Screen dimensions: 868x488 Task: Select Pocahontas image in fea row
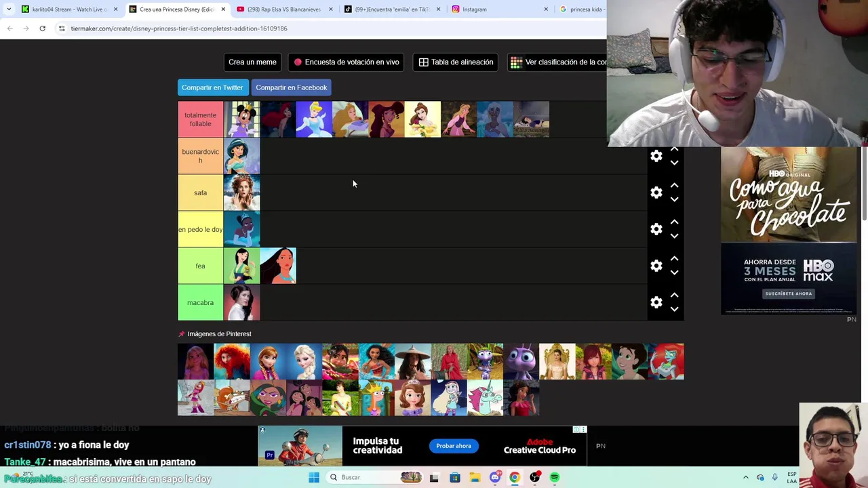pos(278,266)
